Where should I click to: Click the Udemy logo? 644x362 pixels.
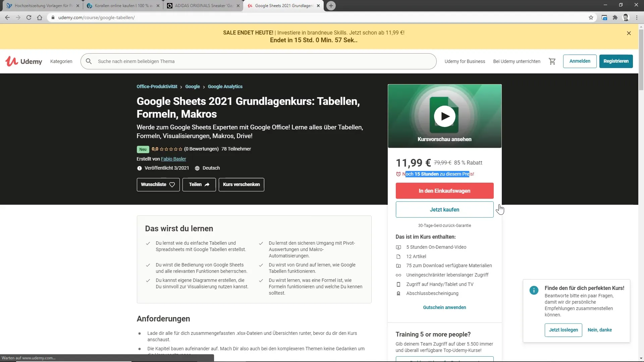pos(24,61)
